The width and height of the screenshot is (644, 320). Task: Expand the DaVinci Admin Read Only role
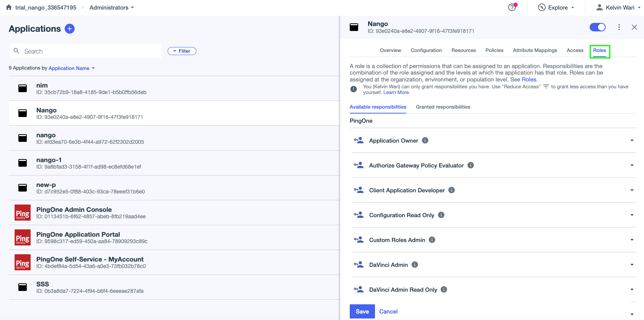632,289
